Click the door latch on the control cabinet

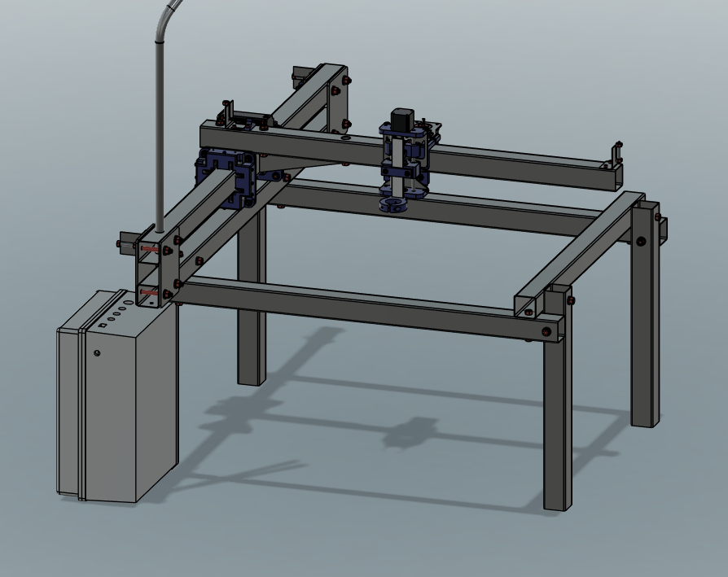[96, 353]
